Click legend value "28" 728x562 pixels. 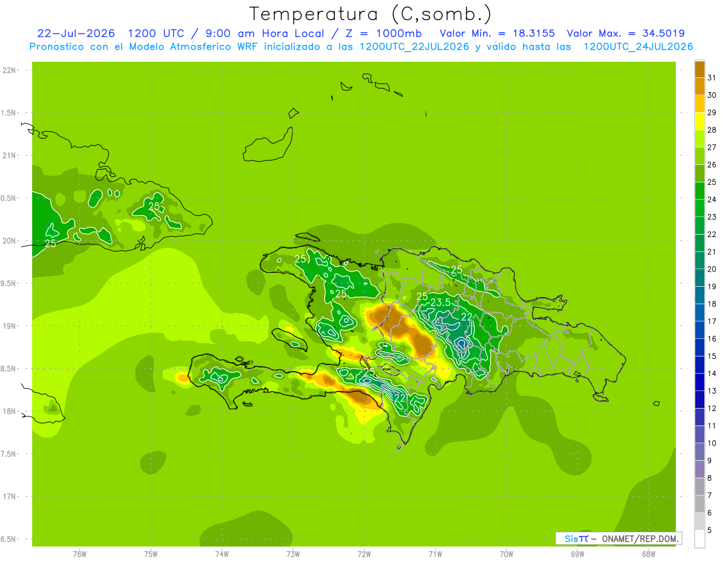tap(712, 130)
